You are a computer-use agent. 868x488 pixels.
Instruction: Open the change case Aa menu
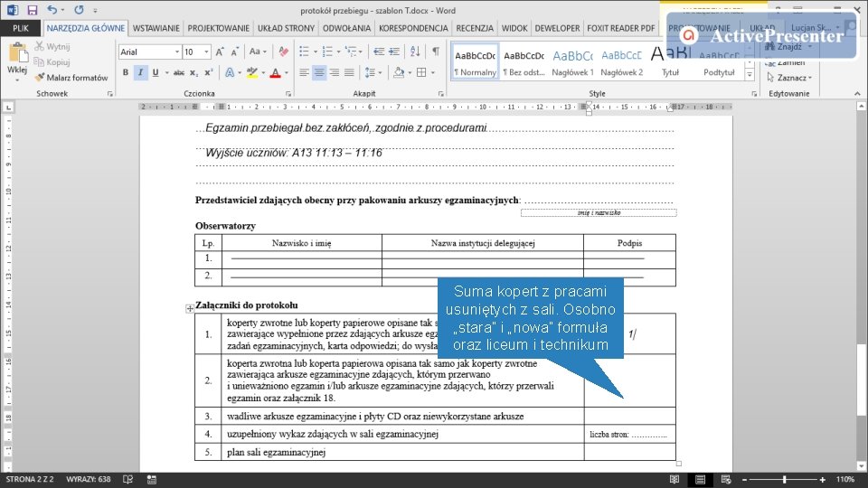(x=258, y=52)
